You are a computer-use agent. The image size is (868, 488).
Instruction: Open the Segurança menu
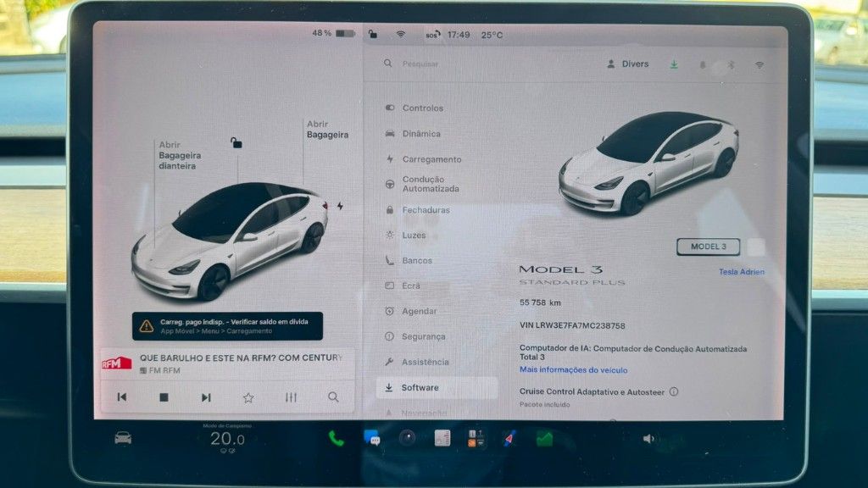[424, 336]
